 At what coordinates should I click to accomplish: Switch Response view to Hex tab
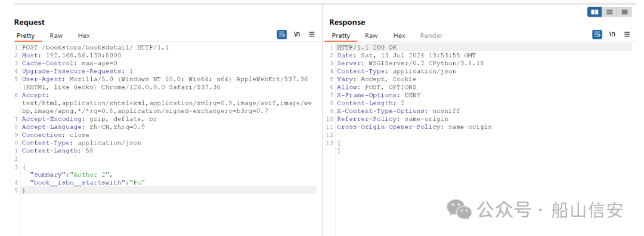pos(399,35)
